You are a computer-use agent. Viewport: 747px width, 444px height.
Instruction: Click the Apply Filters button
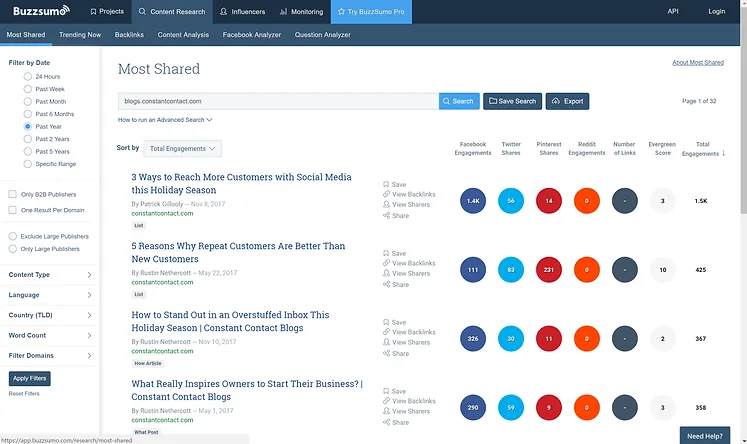click(x=30, y=378)
